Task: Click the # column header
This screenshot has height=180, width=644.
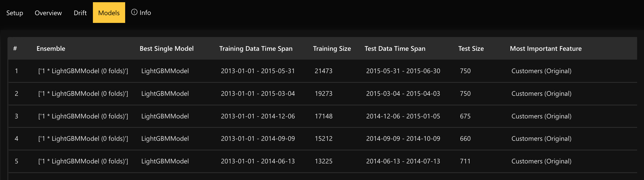Action: tap(15, 49)
